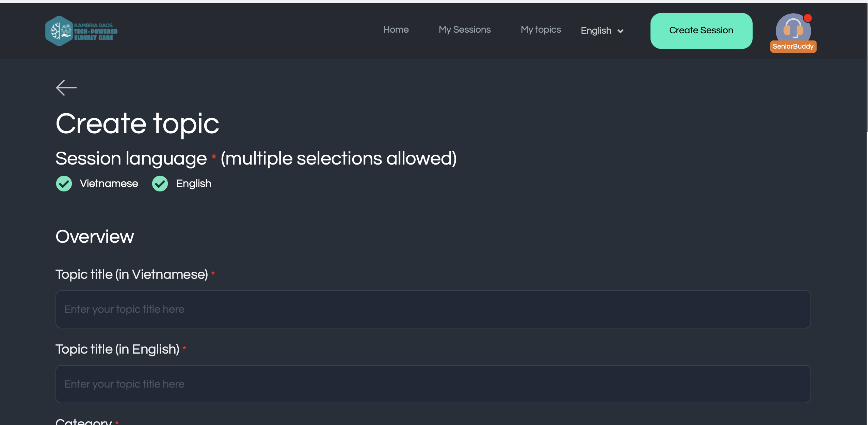Click the Create topic heading
The height and width of the screenshot is (425, 868).
tap(138, 124)
